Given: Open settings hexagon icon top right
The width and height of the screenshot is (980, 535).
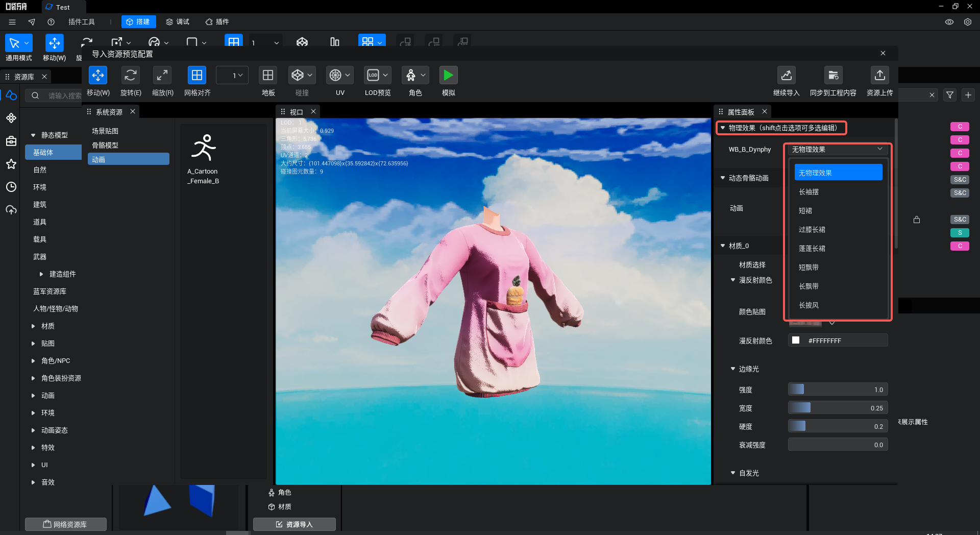Looking at the screenshot, I should (x=968, y=22).
